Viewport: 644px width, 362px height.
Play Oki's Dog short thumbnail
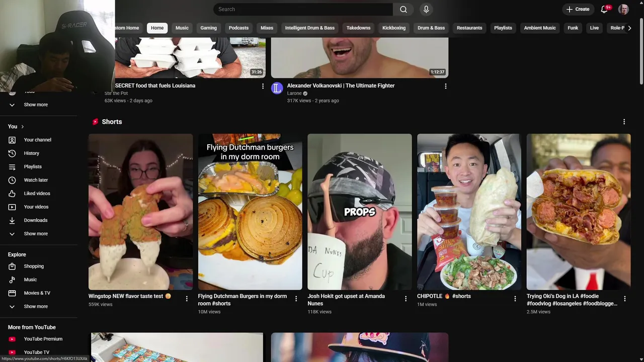tap(579, 212)
